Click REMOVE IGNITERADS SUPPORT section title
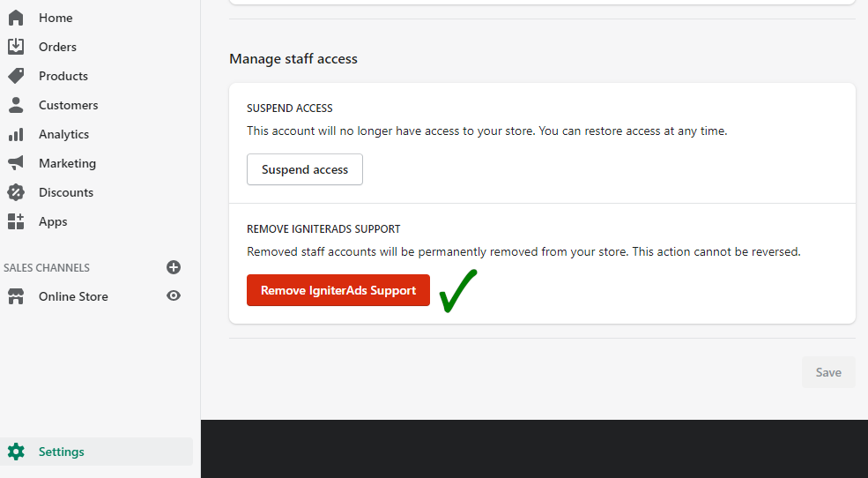The height and width of the screenshot is (478, 868). pyautogui.click(x=323, y=228)
